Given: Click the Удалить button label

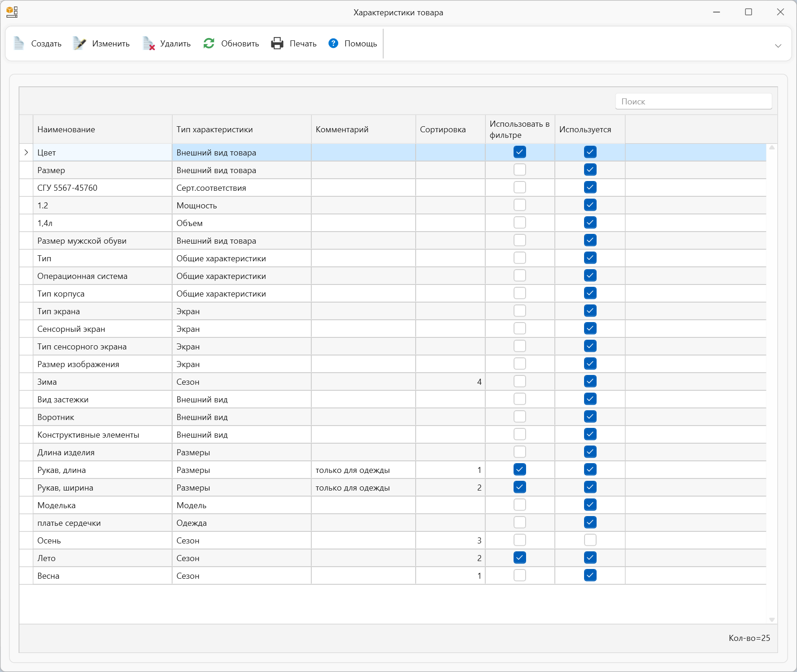Looking at the screenshot, I should pyautogui.click(x=175, y=44).
